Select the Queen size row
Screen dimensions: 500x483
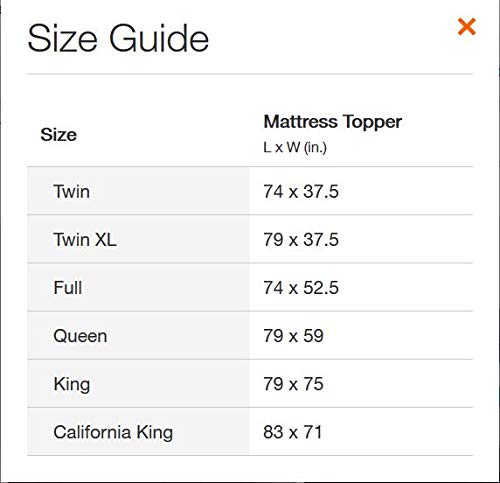coord(250,336)
